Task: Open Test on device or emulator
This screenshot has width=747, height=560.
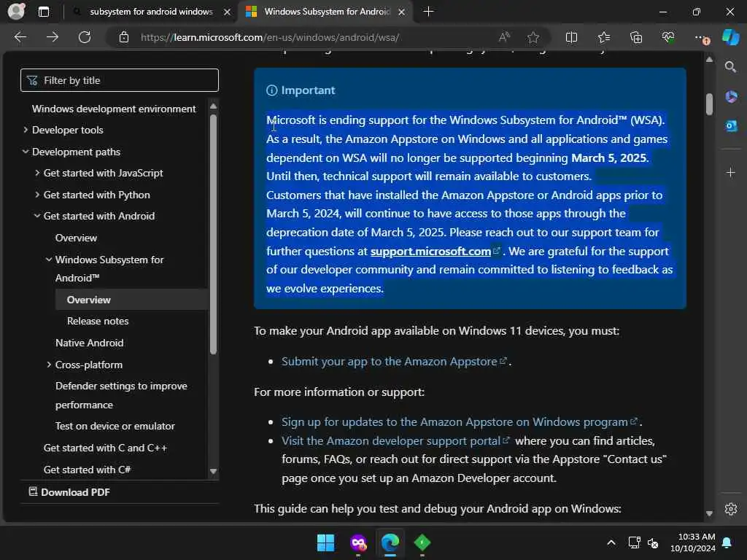Action: (115, 426)
